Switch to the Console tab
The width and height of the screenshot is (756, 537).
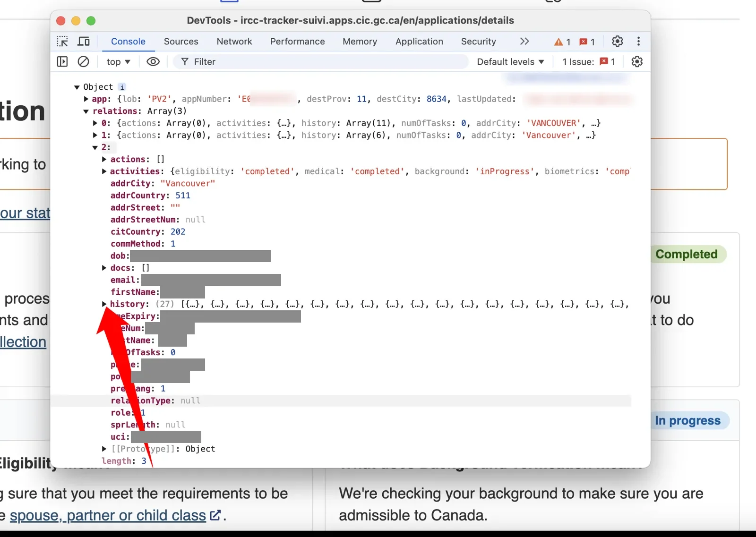pos(128,42)
